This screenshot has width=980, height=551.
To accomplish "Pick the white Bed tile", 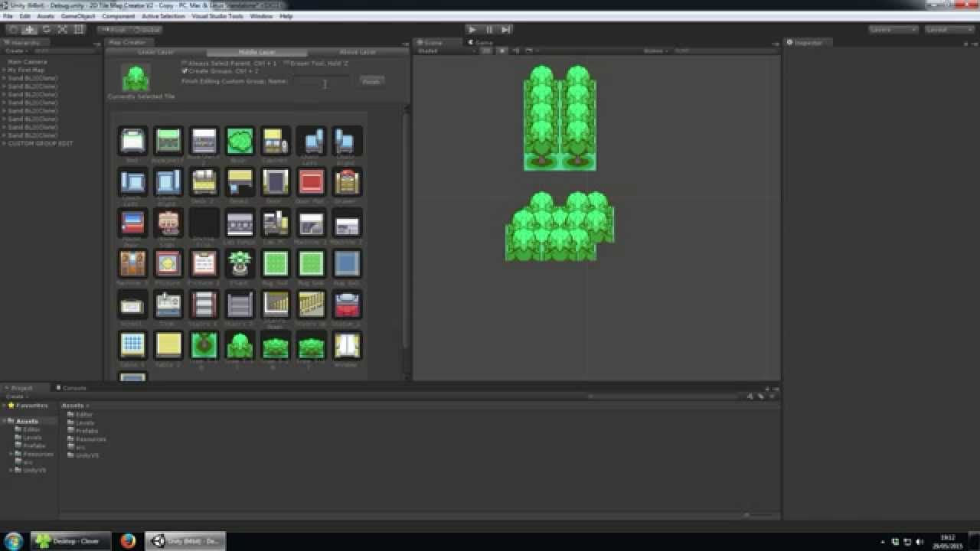I will coord(132,141).
